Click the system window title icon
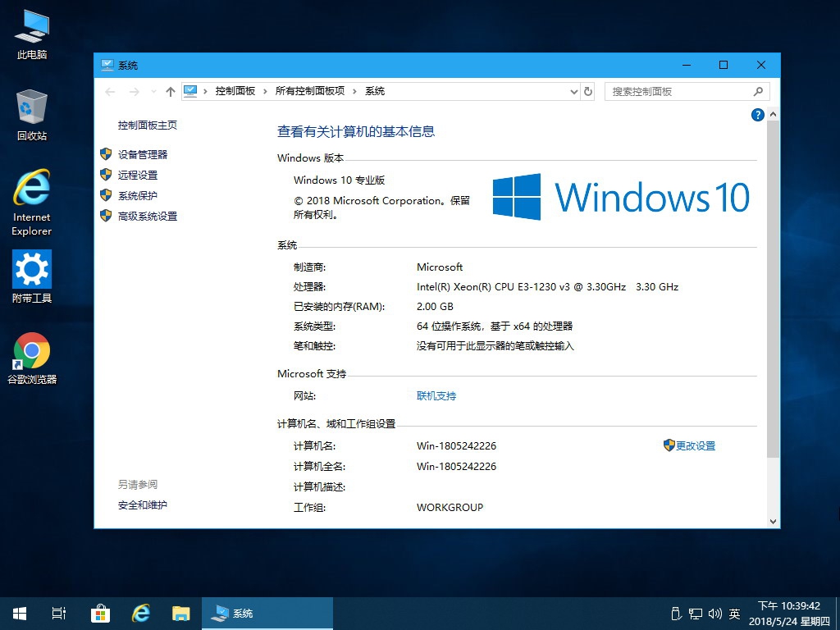Viewport: 840px width, 630px height. (x=107, y=65)
